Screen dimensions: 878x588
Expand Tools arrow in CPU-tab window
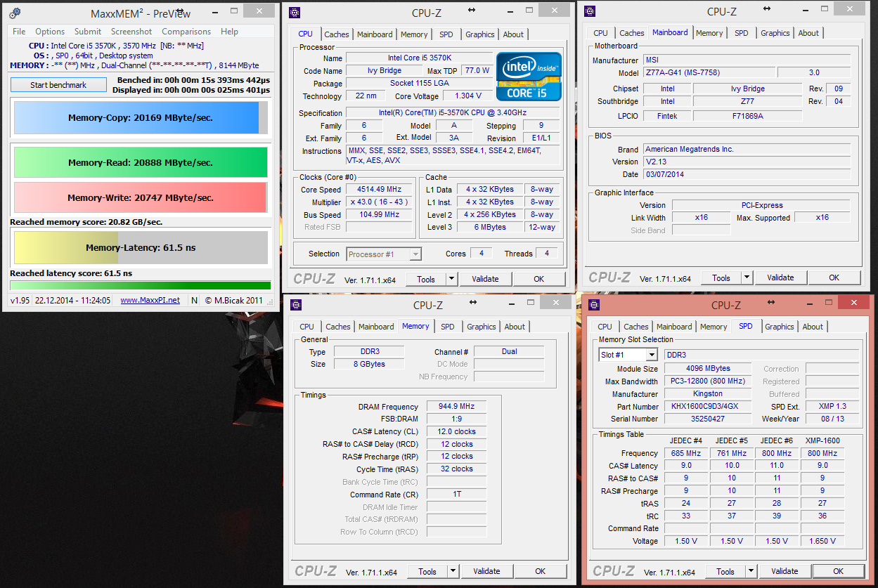click(x=451, y=279)
